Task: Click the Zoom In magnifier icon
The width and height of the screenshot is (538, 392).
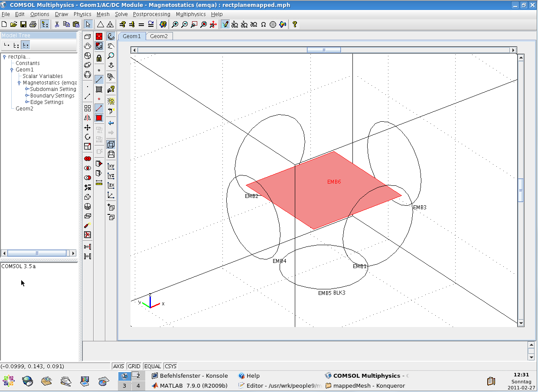Action: coord(175,24)
